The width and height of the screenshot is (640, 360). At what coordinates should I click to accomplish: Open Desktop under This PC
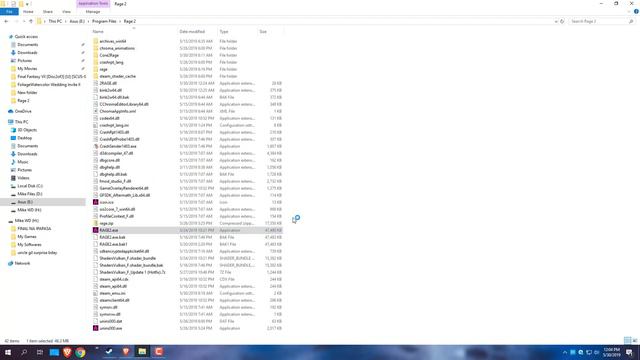24,138
